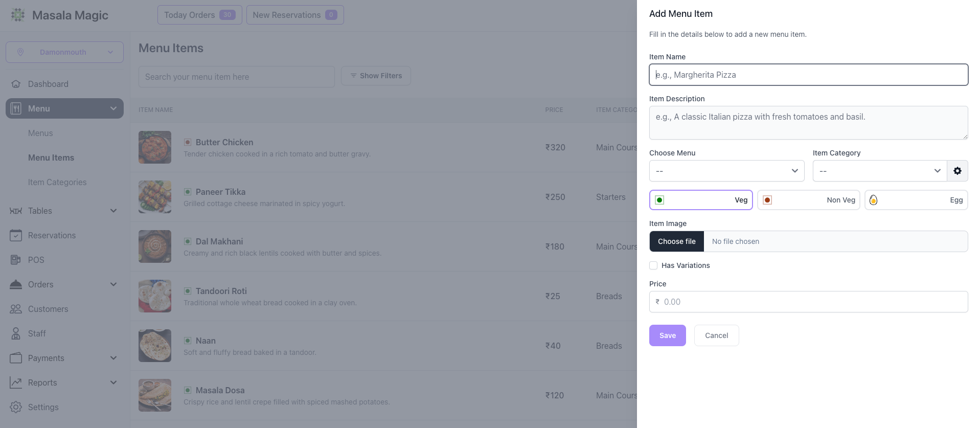Select the Non Veg item type option
Screen dimensions: 980x428
(808, 200)
